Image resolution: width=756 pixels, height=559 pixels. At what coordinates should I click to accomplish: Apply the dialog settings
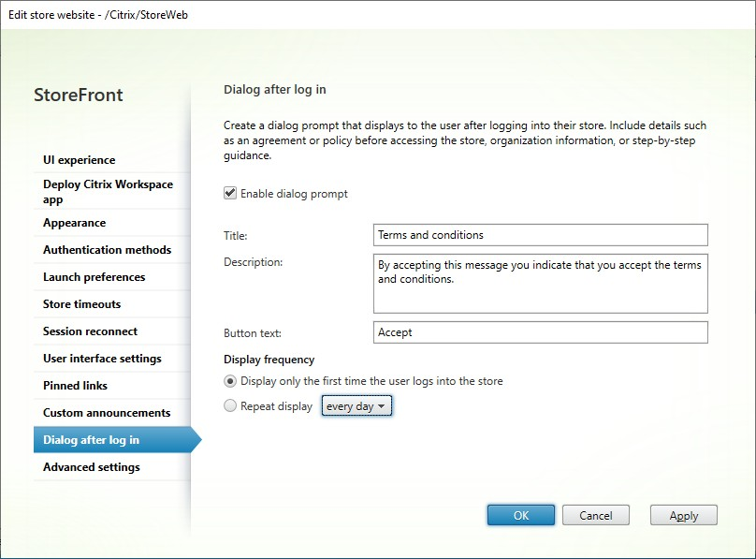683,515
